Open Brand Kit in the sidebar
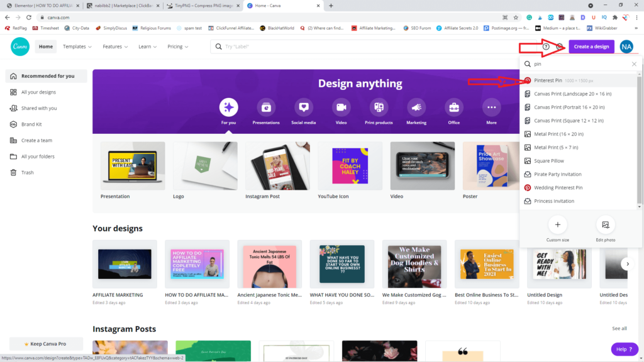The width and height of the screenshot is (644, 362). (x=46, y=124)
